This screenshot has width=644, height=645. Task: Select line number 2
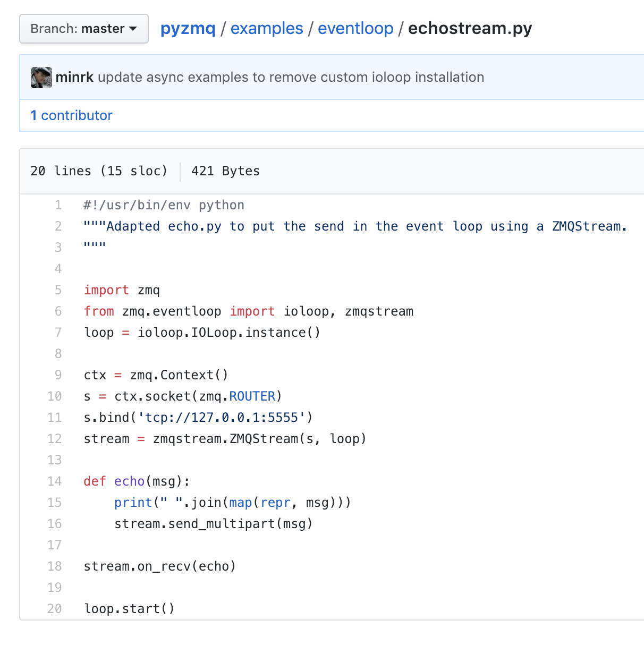point(58,226)
